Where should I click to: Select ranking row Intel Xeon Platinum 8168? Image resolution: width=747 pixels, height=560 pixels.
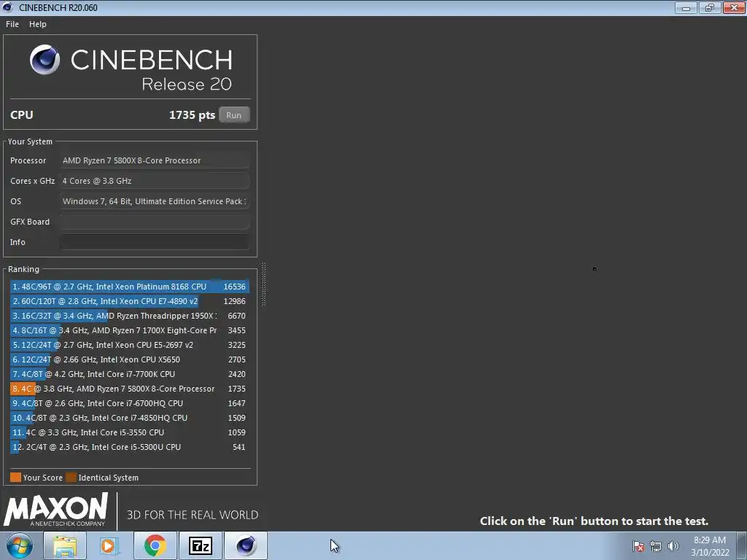130,287
